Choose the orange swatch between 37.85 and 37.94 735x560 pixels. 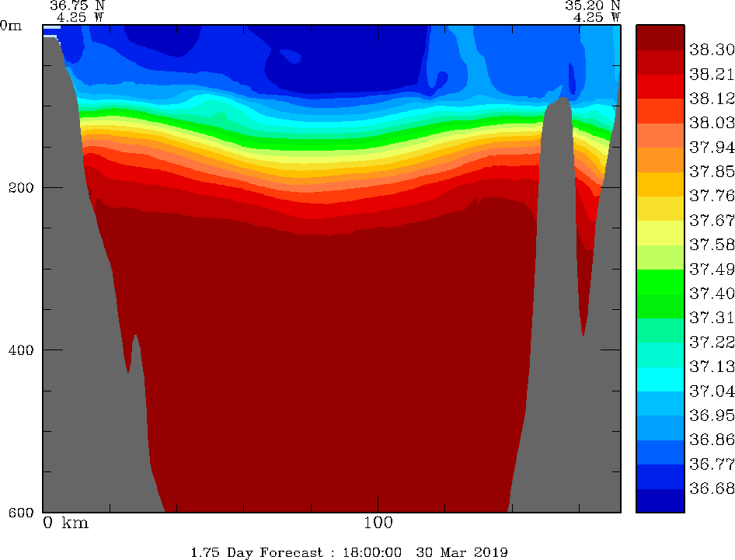click(x=660, y=159)
